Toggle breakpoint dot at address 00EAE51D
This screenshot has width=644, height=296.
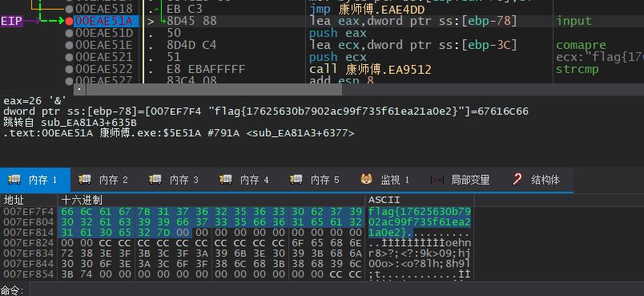[x=70, y=33]
